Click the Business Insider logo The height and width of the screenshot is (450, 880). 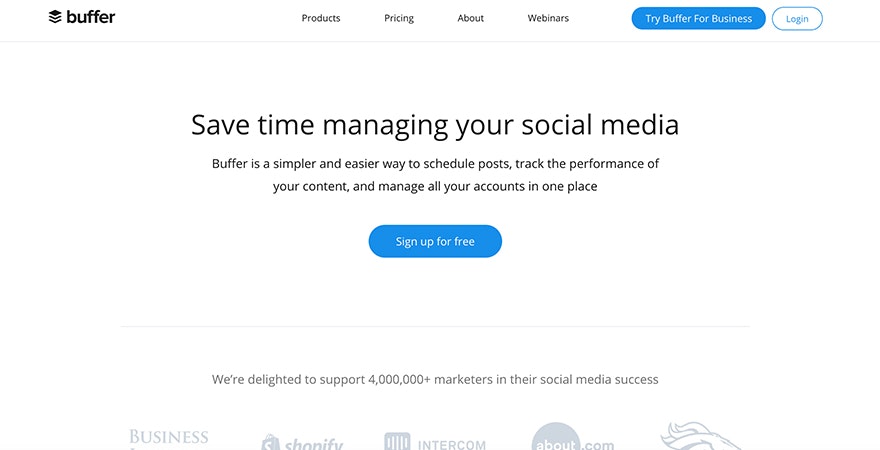pos(169,438)
